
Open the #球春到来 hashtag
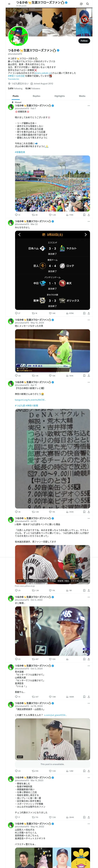click(x=20, y=152)
